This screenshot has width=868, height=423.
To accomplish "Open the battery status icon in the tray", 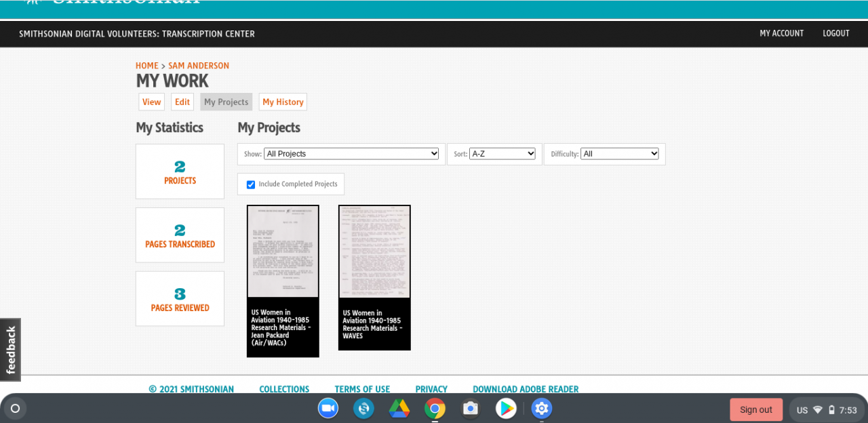I will tap(831, 410).
